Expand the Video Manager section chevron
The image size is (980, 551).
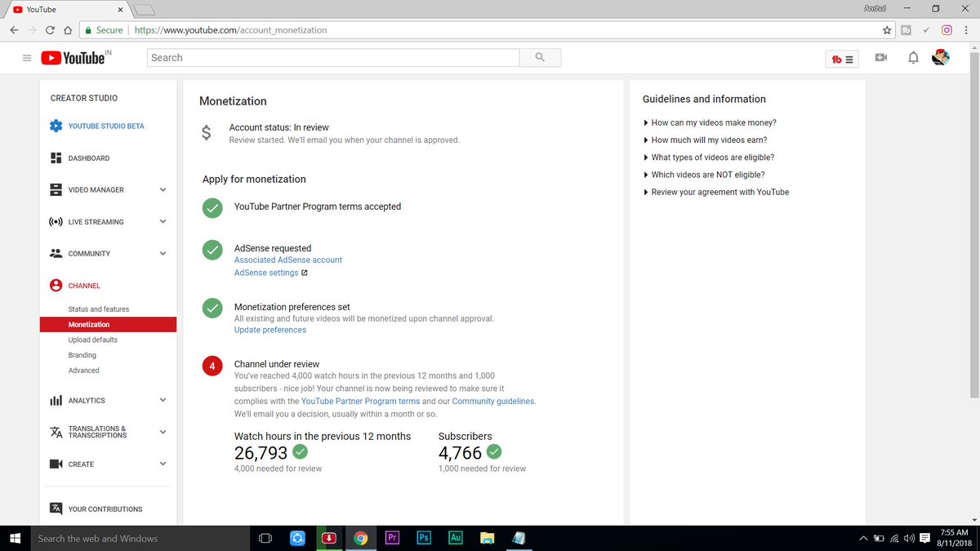pyautogui.click(x=163, y=189)
